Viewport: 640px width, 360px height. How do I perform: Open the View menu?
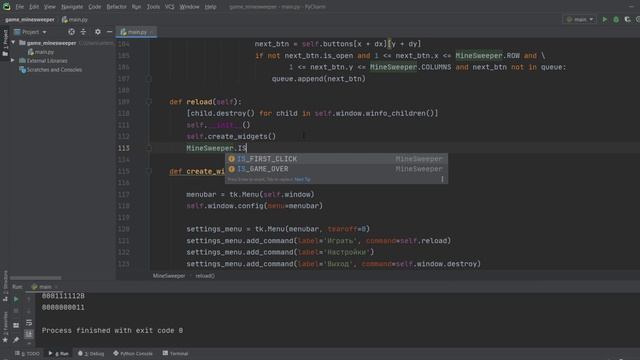49,7
